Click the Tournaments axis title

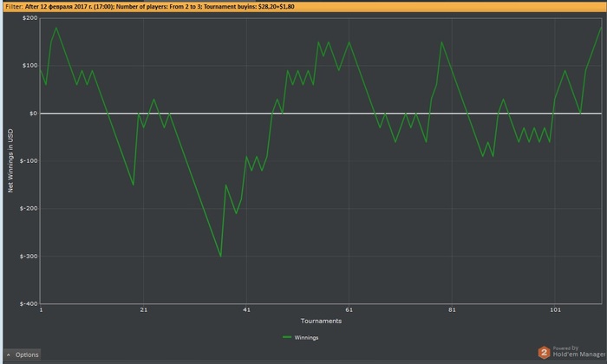click(321, 321)
